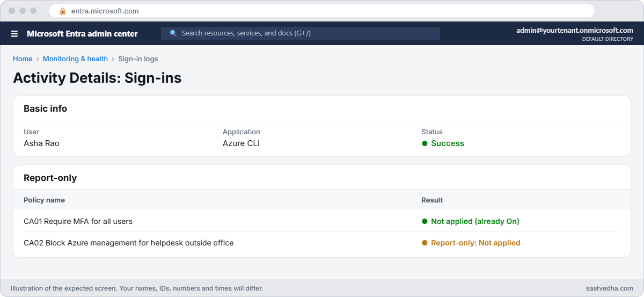Go to Home breadcrumb
The height and width of the screenshot is (297, 644).
23,59
